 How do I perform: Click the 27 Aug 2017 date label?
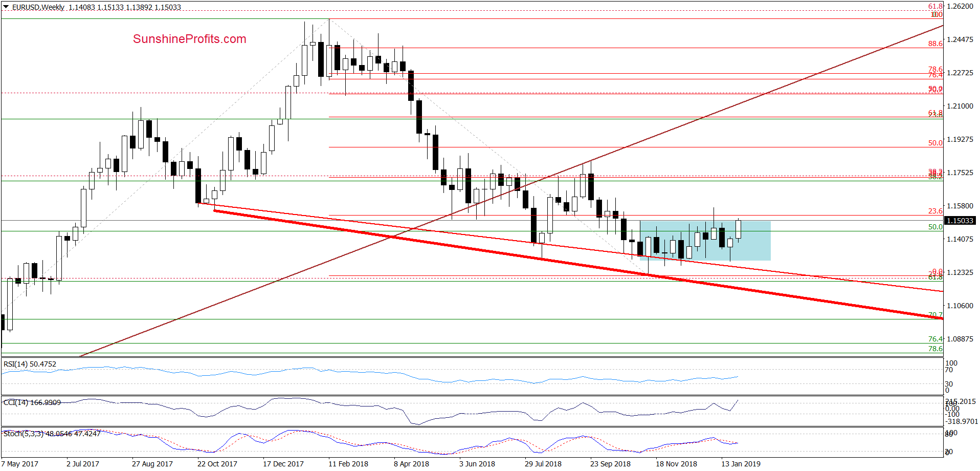point(152,464)
